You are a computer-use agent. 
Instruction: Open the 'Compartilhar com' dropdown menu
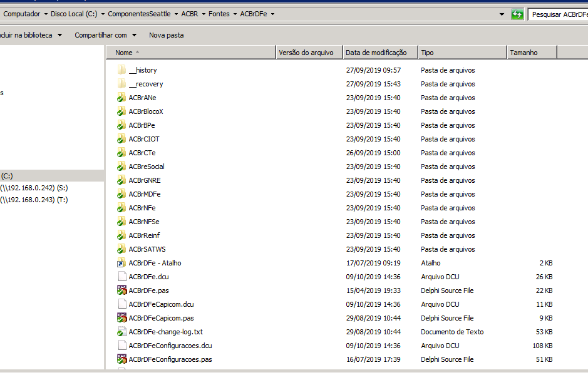(x=105, y=35)
